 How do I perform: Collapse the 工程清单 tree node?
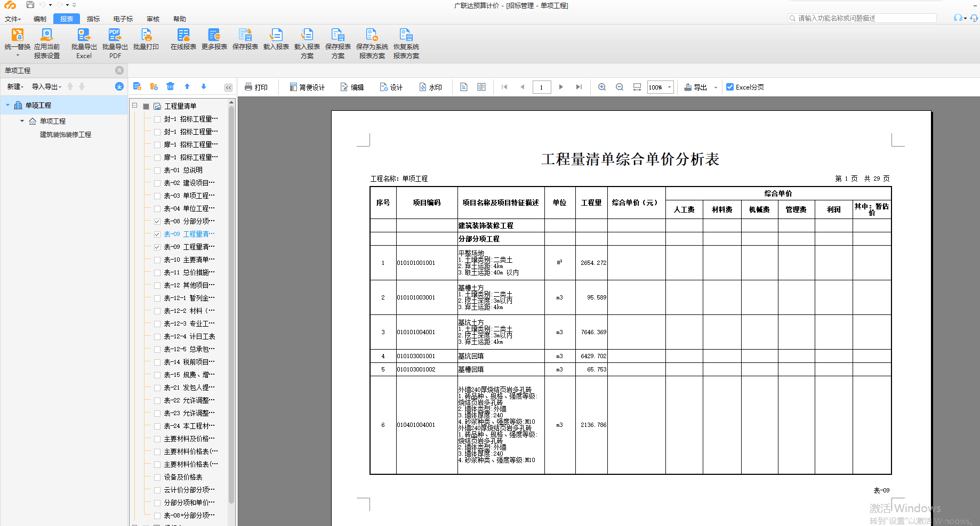click(x=135, y=106)
